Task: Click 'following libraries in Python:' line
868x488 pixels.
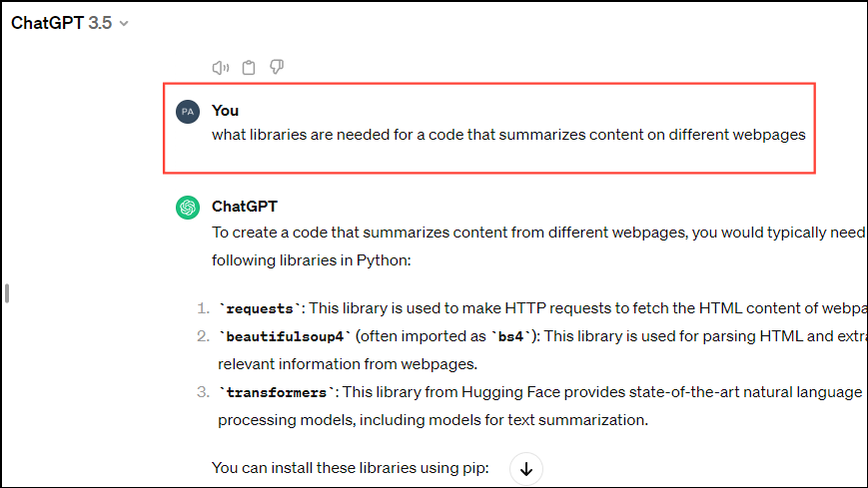Action: [311, 260]
